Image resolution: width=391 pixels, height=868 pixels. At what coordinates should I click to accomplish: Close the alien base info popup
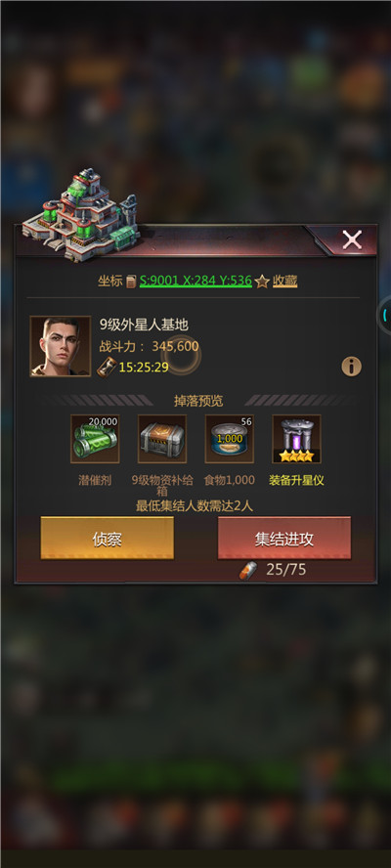352,239
